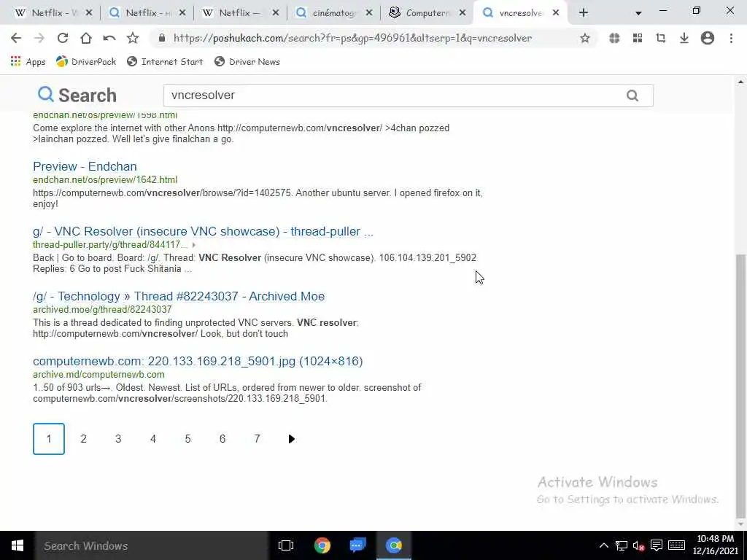Image resolution: width=747 pixels, height=560 pixels.
Task: Expand the tab search dropdown arrow
Action: 638,13
